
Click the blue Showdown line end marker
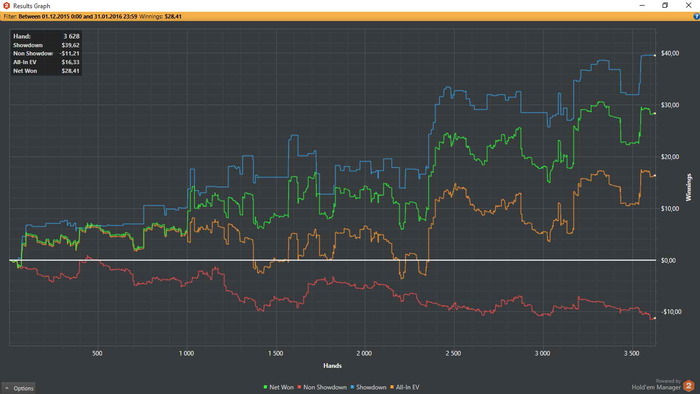[654, 55]
